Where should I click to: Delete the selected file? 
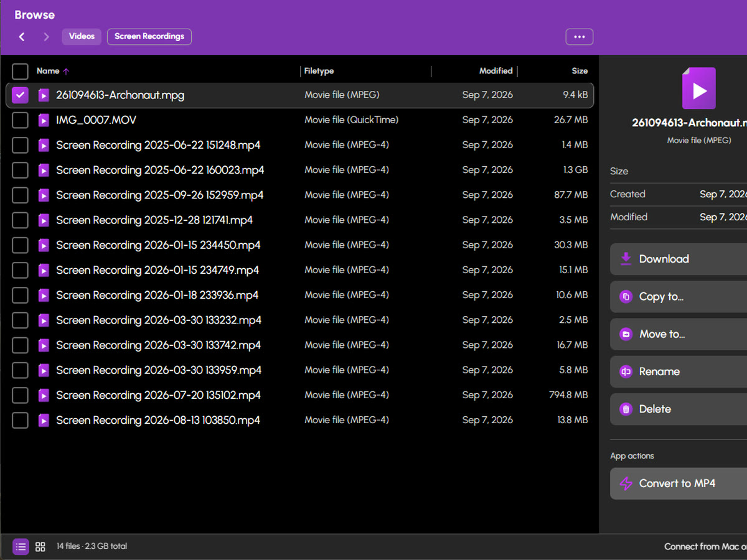click(x=679, y=409)
